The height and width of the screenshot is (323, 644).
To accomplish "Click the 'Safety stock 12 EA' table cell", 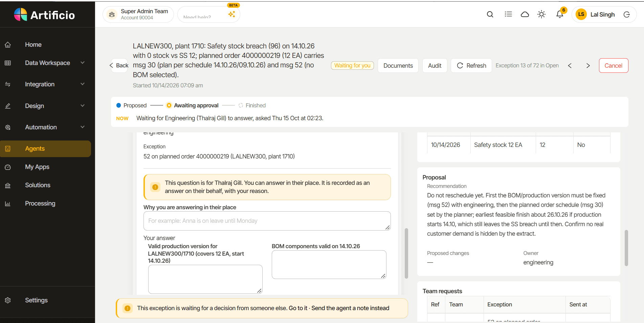I will coord(503,145).
